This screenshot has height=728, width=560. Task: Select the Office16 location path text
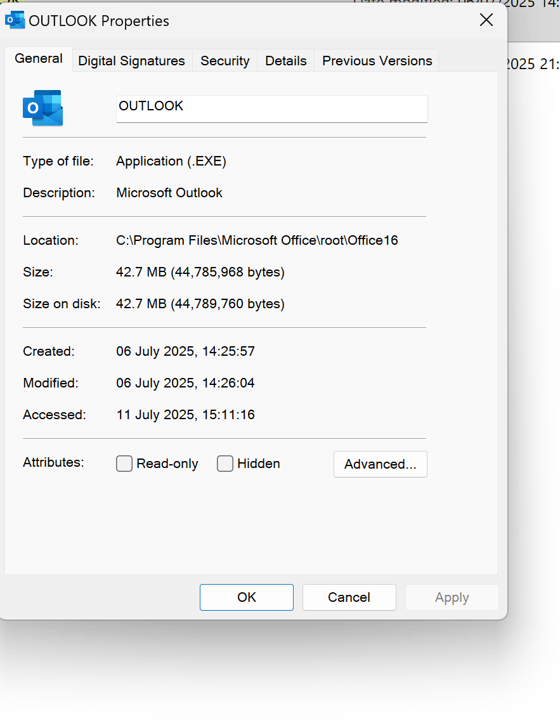(256, 240)
